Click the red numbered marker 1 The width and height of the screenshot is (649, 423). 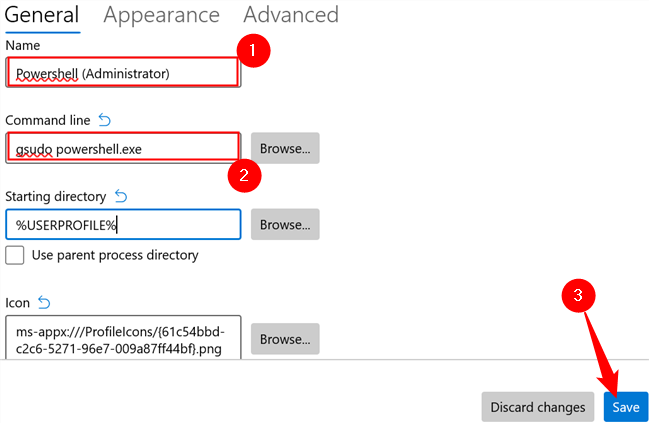[x=253, y=50]
